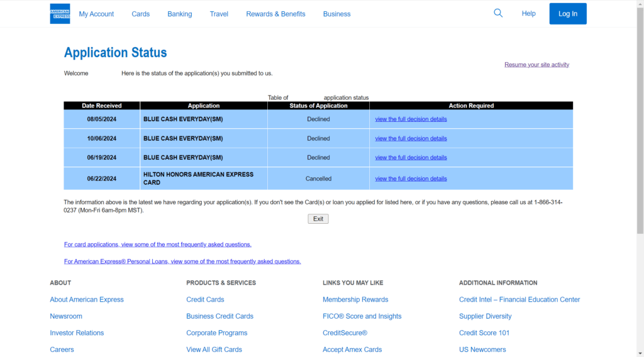Open the Careers footer link
This screenshot has width=644, height=357.
pyautogui.click(x=62, y=349)
